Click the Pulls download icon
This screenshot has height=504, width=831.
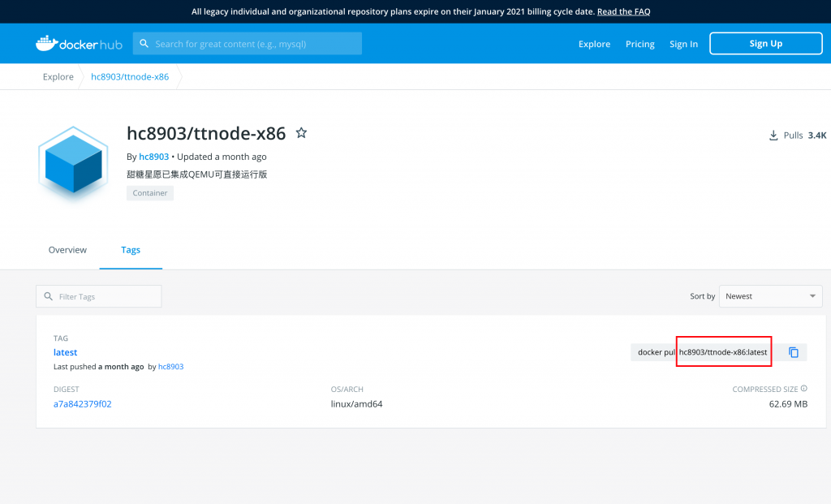coord(773,136)
